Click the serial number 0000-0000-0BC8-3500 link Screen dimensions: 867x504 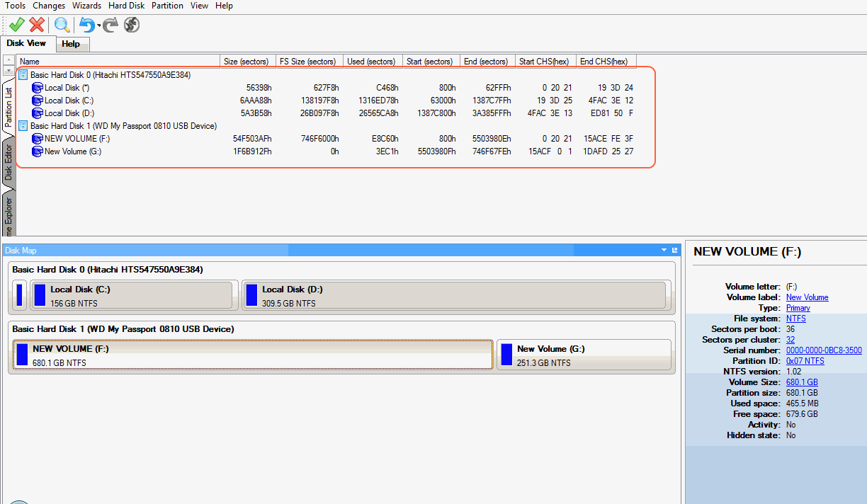click(x=824, y=350)
